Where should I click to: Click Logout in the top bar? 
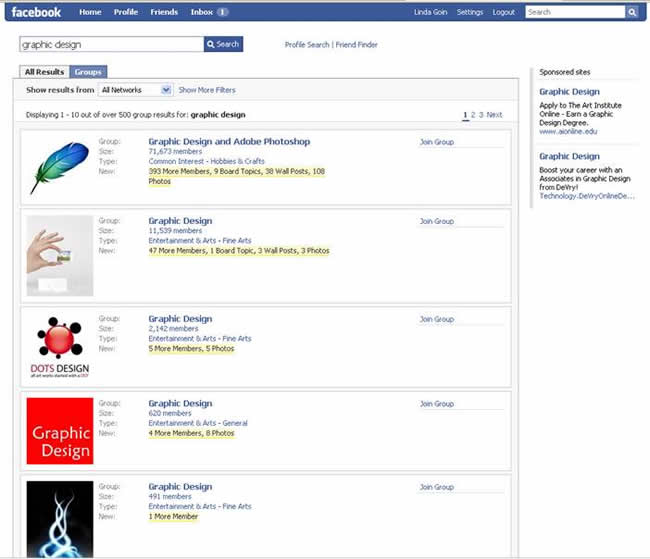tap(503, 12)
